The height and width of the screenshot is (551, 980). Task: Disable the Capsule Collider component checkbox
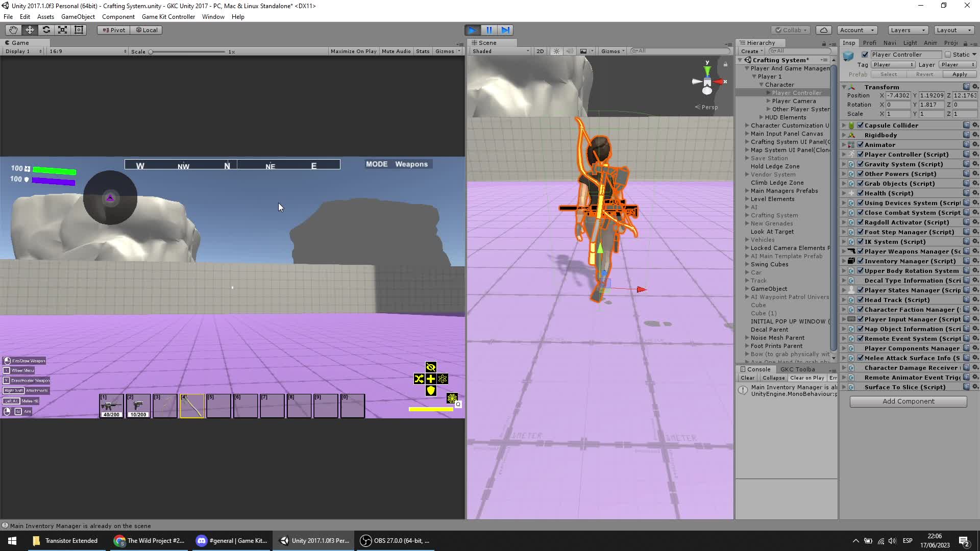point(861,126)
